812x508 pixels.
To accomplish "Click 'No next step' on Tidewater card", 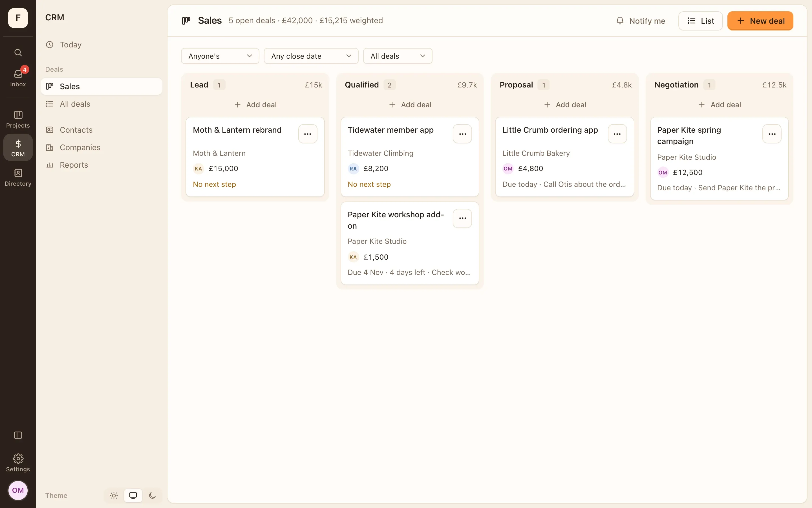I will pos(369,184).
